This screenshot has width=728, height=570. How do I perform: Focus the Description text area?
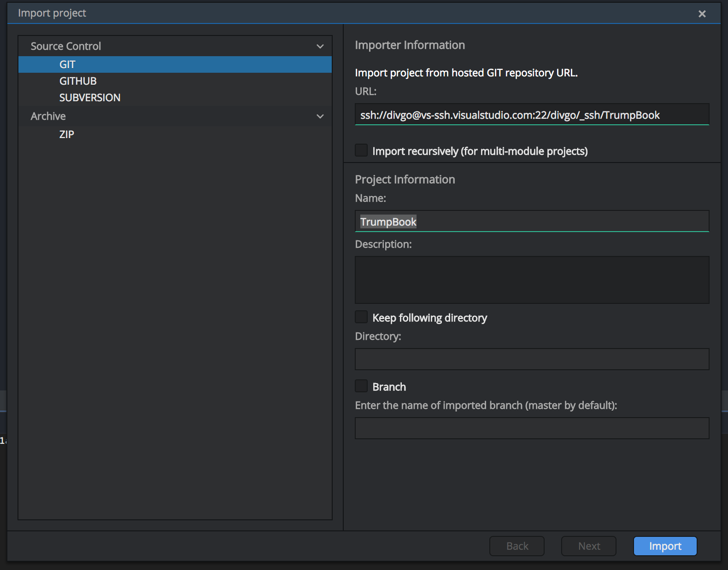coord(531,280)
